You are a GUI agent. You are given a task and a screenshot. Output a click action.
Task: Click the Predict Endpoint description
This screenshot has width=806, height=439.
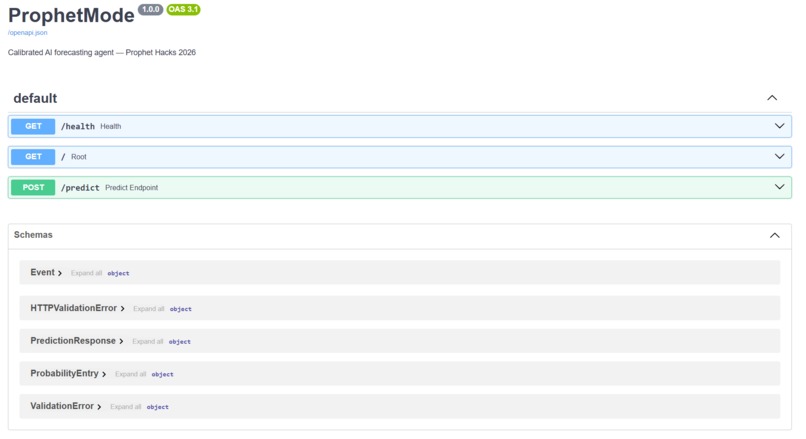(x=132, y=188)
